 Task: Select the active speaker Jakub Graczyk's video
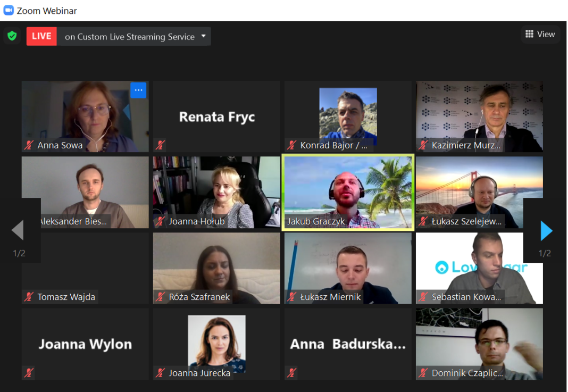click(x=348, y=192)
